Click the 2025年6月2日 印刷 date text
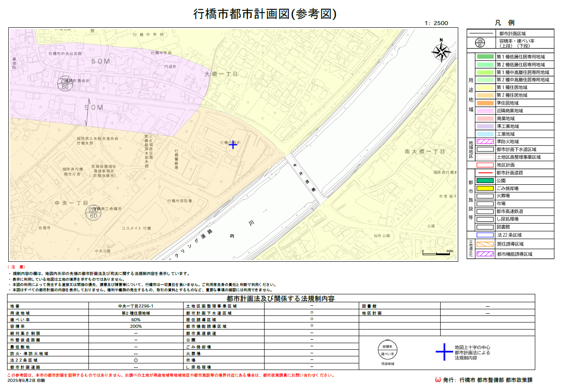563x392 pixels. tap(26, 380)
